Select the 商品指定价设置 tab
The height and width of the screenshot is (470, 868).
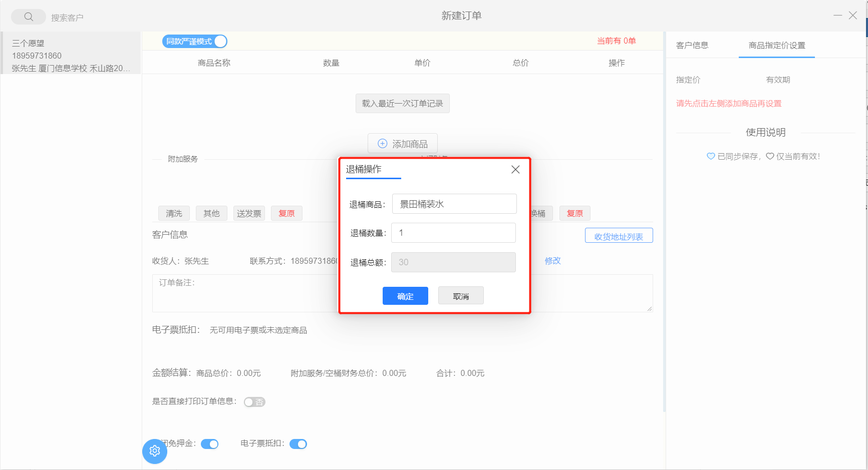tap(776, 46)
